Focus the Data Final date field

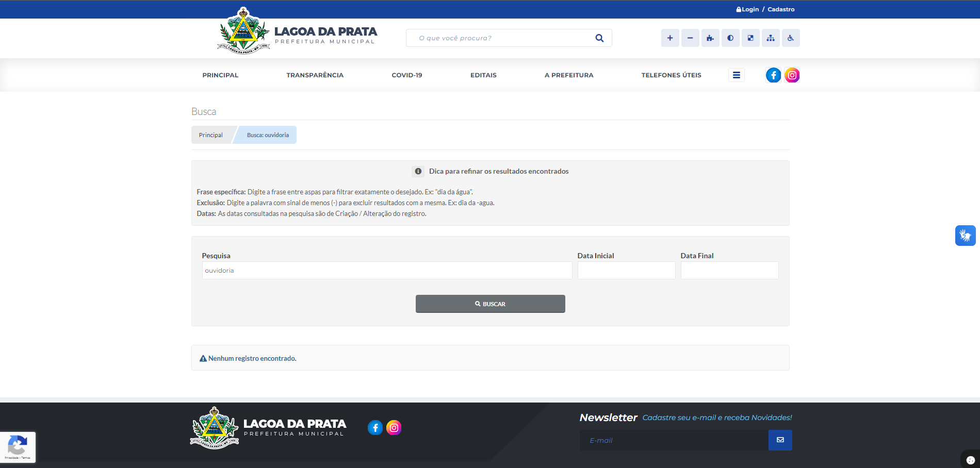pyautogui.click(x=730, y=271)
